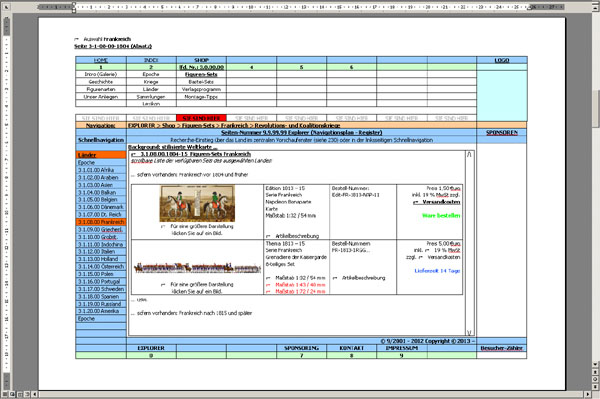Viewport: 600px width, 399px height.
Task: Select 3.1.19.00 Russland in country list
Action: tap(101, 304)
